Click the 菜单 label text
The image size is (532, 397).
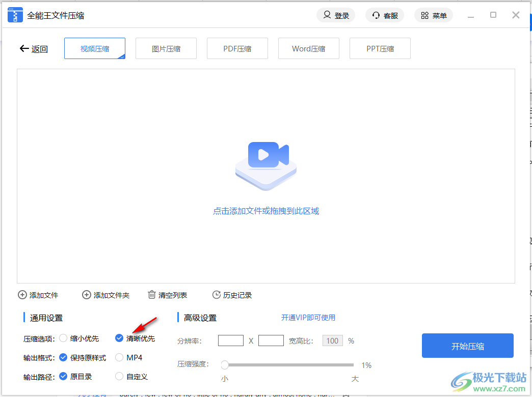(440, 16)
